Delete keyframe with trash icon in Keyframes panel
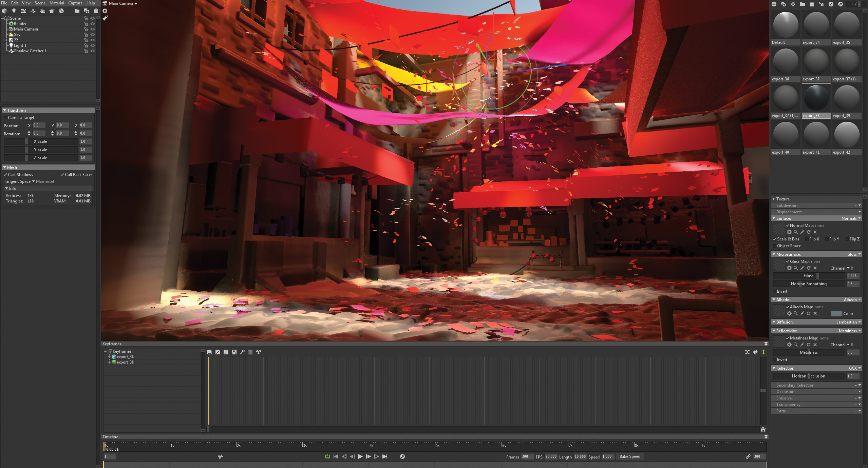Viewport: 868px width, 468px height. (x=250, y=352)
